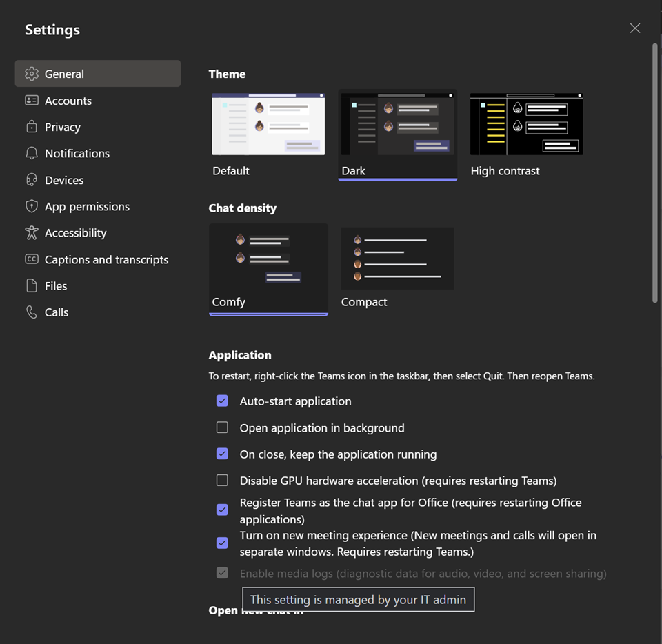Screen dimensions: 662x644
Task: Open Devices using the headset icon
Action: pyautogui.click(x=32, y=180)
